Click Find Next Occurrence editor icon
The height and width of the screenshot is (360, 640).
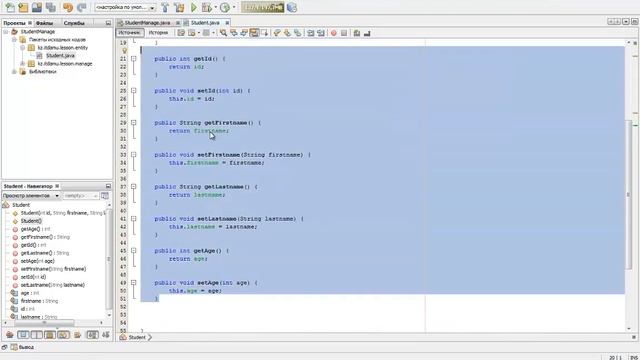point(244,33)
